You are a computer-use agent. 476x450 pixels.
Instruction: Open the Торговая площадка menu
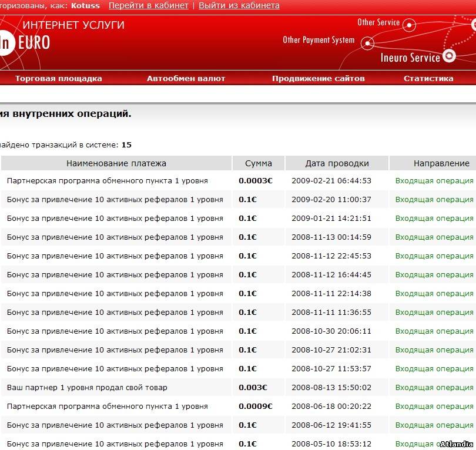coord(58,78)
